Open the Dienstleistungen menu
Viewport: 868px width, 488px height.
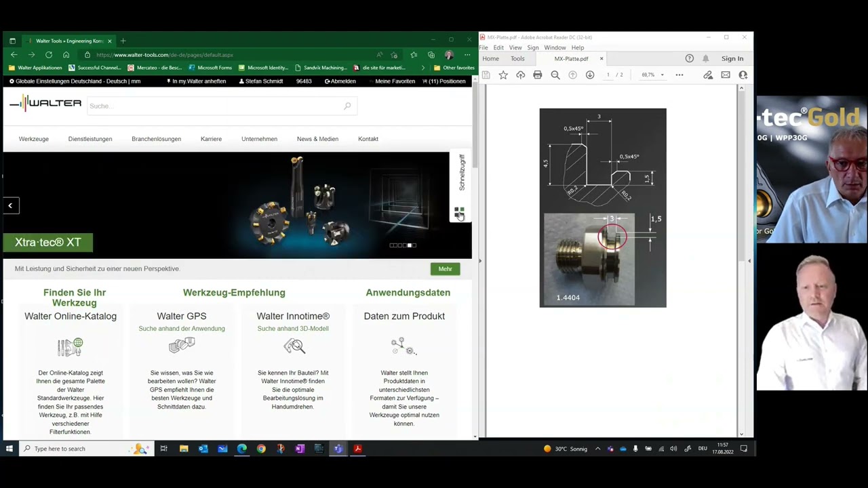90,139
